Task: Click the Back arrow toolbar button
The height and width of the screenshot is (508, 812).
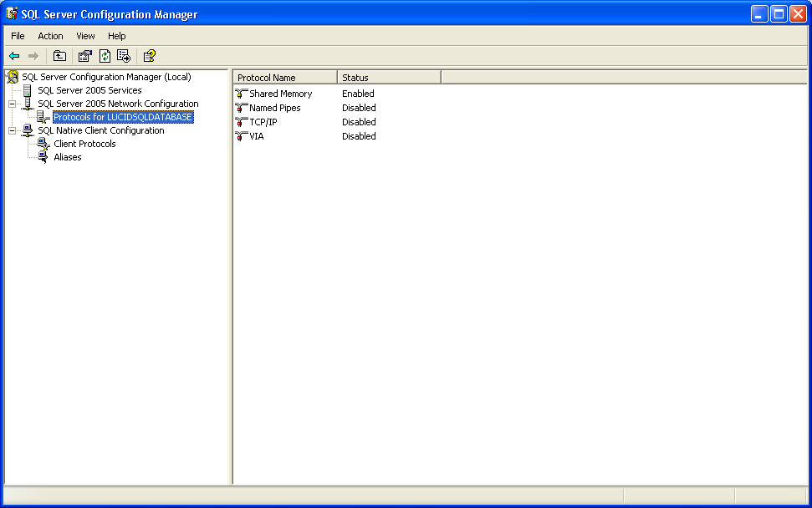Action: click(x=14, y=56)
